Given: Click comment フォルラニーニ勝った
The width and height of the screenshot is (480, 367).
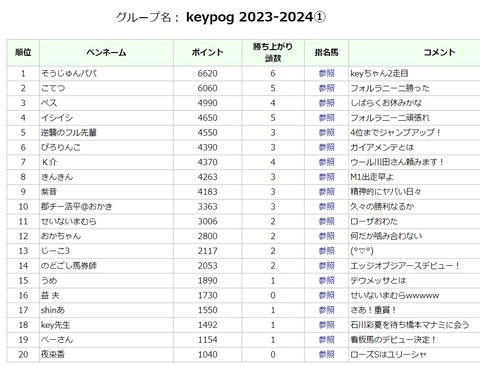Looking at the screenshot, I should tap(390, 88).
